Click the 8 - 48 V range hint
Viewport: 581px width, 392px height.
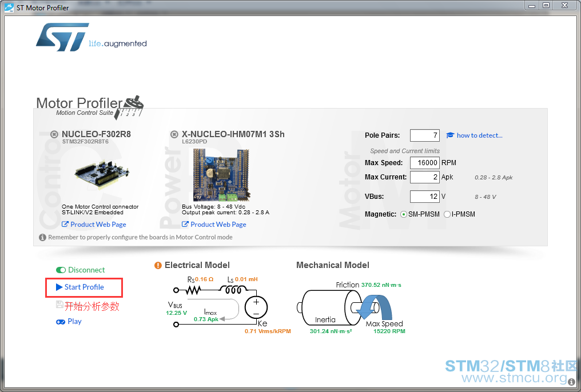(x=485, y=197)
